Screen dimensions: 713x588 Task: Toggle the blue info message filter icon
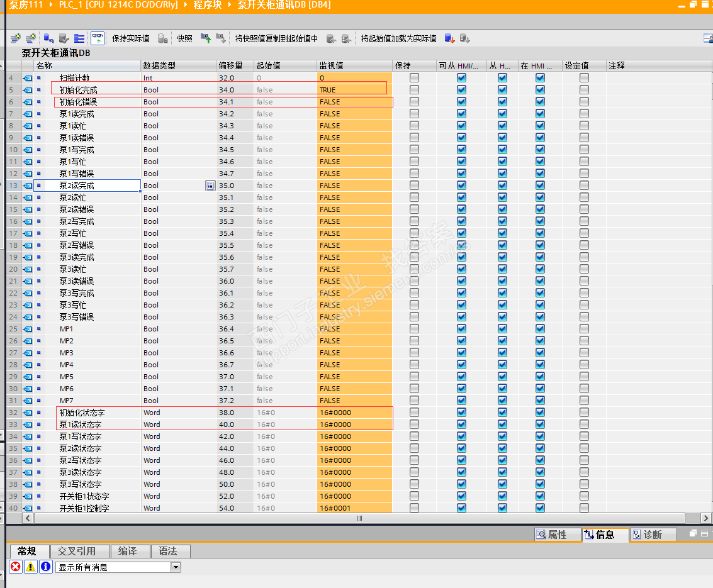coord(45,567)
